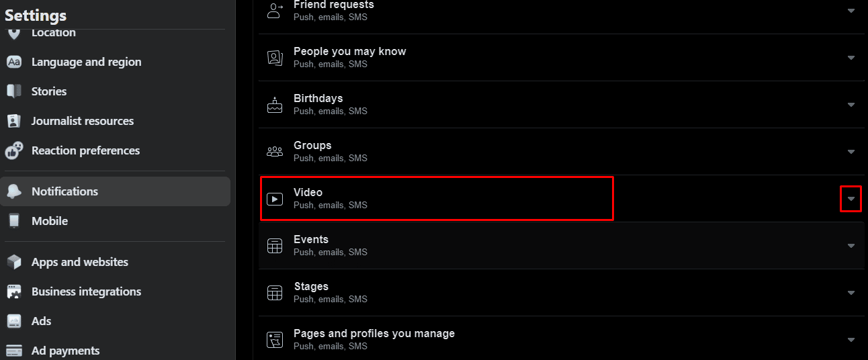Click the Birthdays cake icon

pos(275,105)
